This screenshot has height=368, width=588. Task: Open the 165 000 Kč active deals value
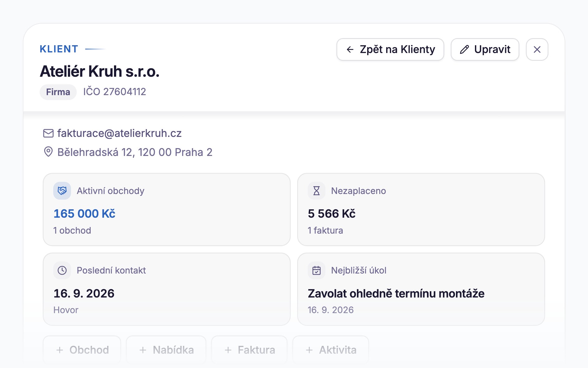coord(84,214)
